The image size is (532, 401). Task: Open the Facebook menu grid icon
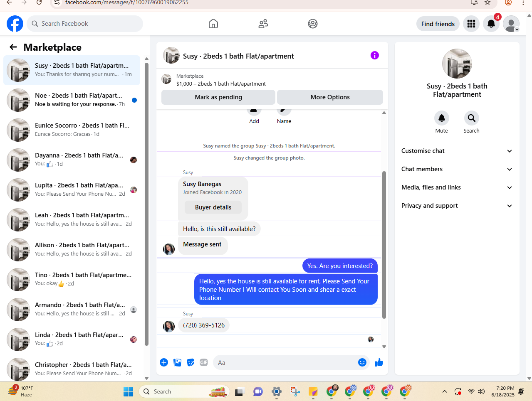pos(471,24)
